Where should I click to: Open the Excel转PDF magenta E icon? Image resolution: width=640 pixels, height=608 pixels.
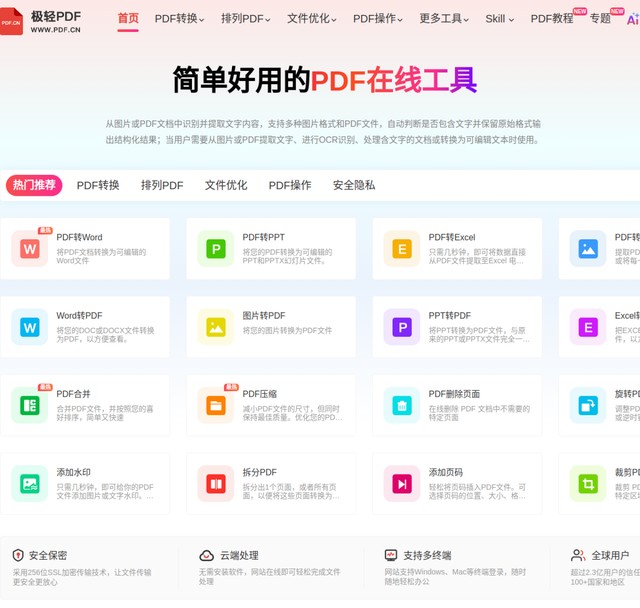(x=588, y=327)
